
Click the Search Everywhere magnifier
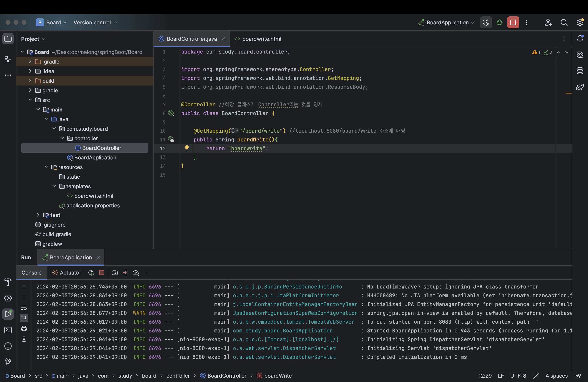564,22
